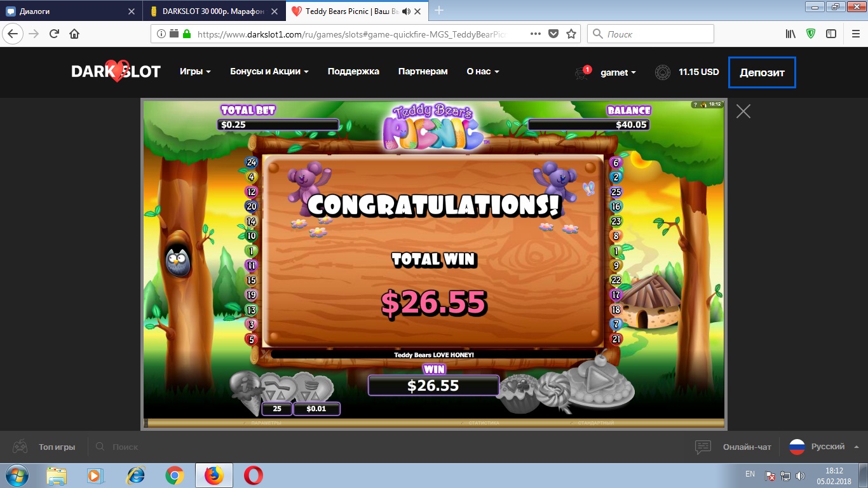Open the Параметры game settings tab
Viewport: 868px width, 488px height.
click(x=266, y=423)
